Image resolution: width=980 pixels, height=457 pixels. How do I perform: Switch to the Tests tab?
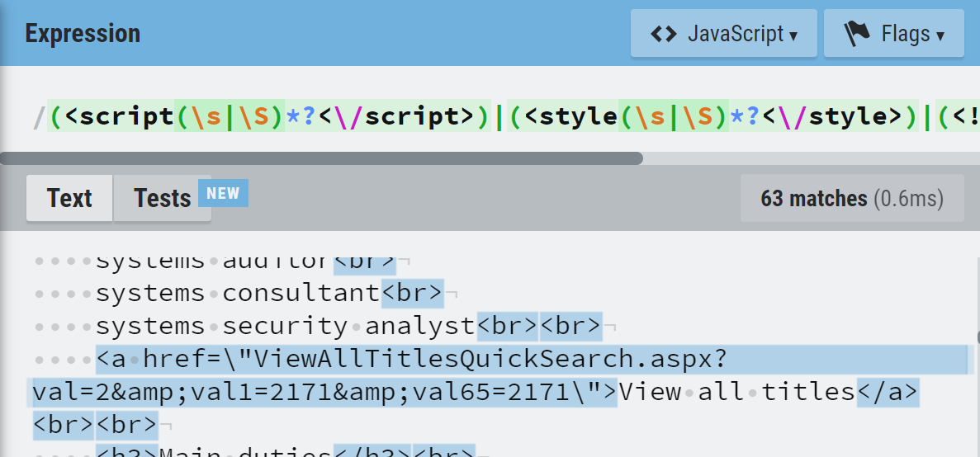[x=163, y=199]
